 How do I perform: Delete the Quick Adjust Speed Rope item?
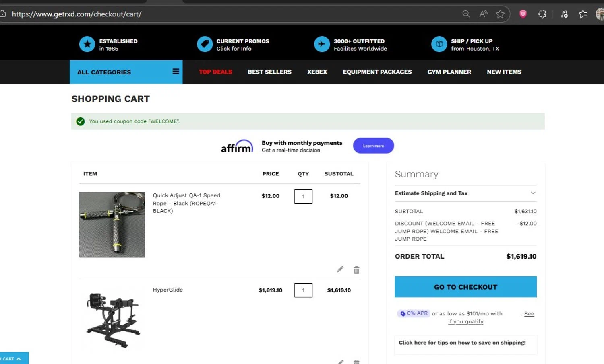[x=356, y=269]
